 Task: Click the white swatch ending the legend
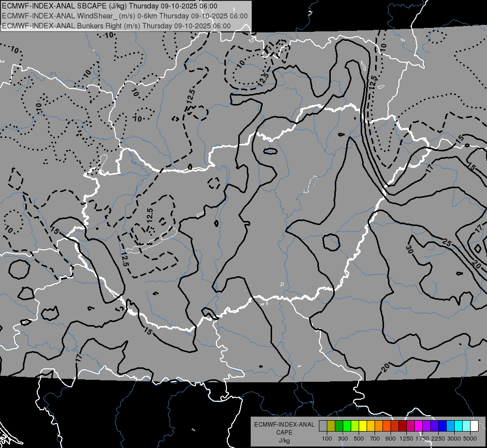474,426
